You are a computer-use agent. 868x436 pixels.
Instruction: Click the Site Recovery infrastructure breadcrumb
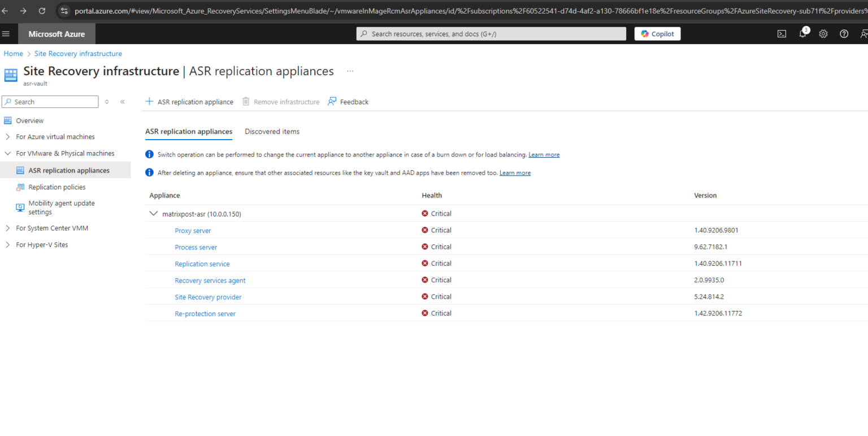(x=78, y=54)
